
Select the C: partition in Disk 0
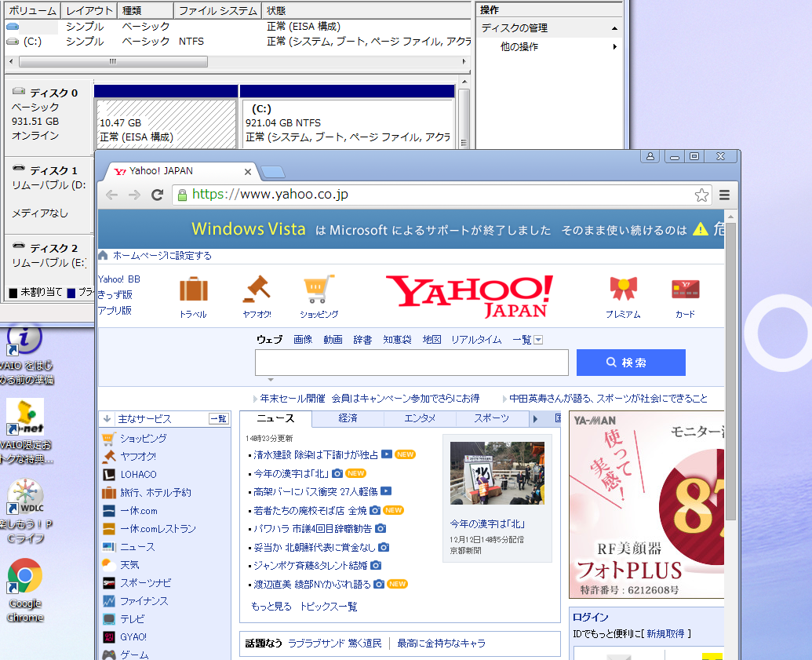(348, 123)
